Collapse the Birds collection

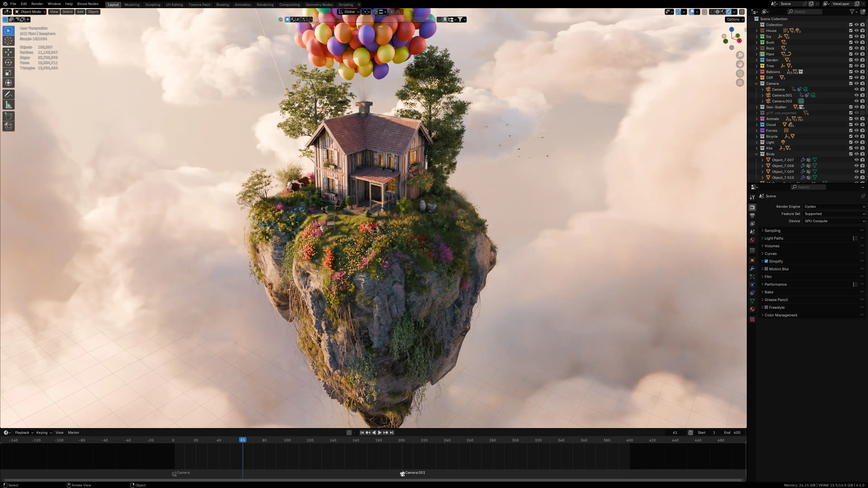point(757,154)
